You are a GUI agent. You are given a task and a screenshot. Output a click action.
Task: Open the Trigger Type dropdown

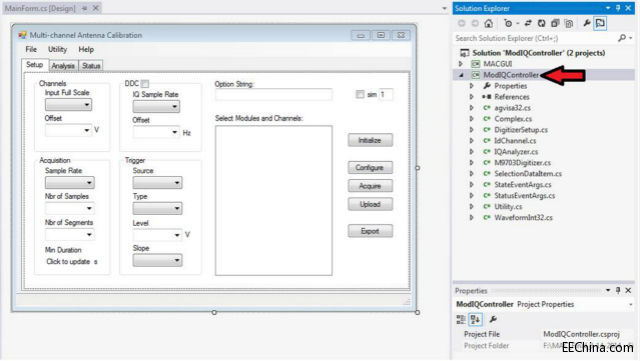click(x=158, y=208)
